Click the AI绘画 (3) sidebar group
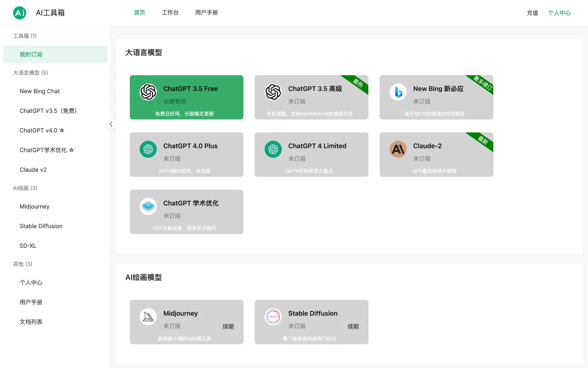 pyautogui.click(x=25, y=188)
